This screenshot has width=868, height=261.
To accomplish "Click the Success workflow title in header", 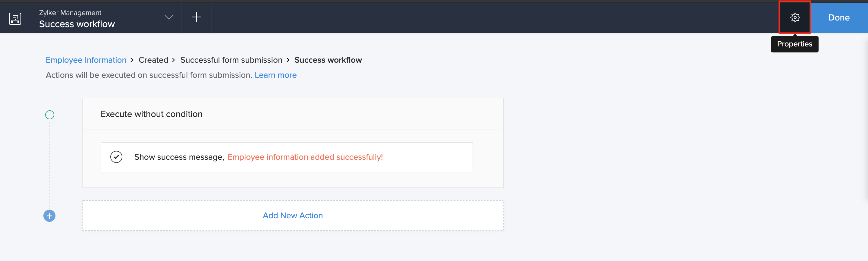I will (x=77, y=24).
